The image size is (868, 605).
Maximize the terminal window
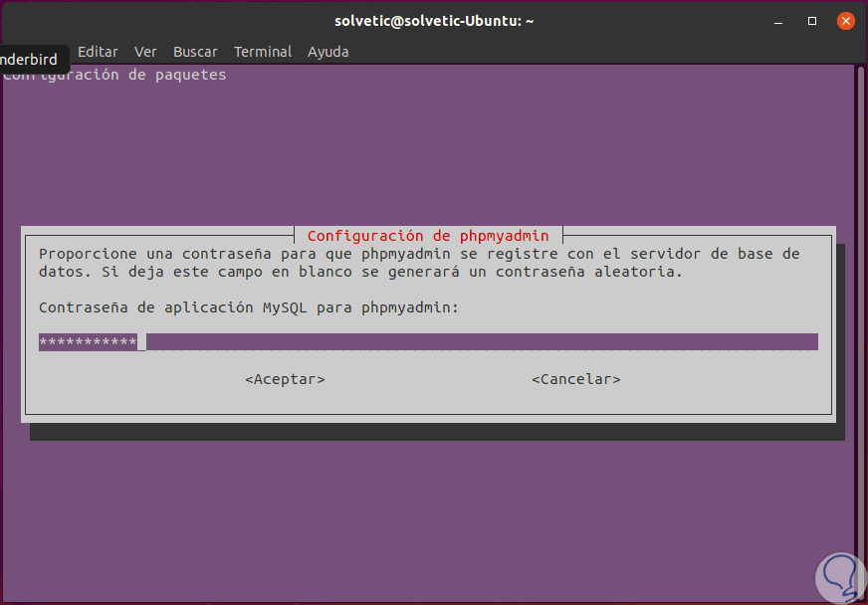click(x=812, y=21)
